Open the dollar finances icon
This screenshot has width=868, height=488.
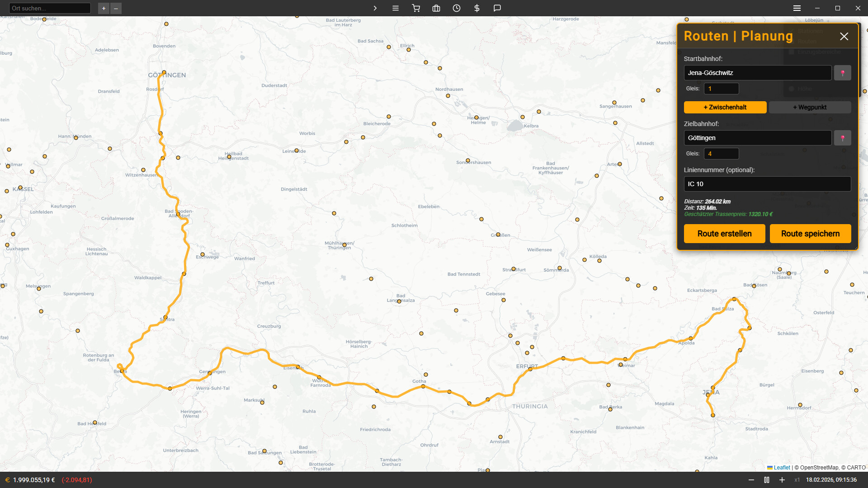[477, 8]
